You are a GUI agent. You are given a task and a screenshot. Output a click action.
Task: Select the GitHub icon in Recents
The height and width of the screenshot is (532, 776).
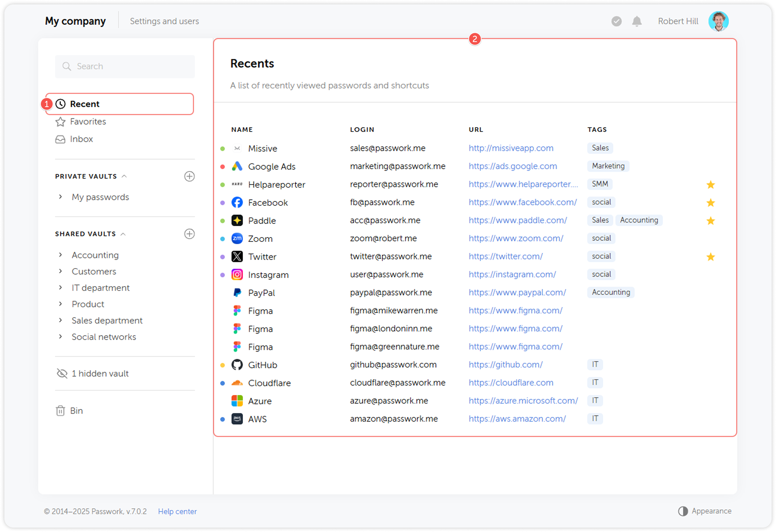coord(237,364)
